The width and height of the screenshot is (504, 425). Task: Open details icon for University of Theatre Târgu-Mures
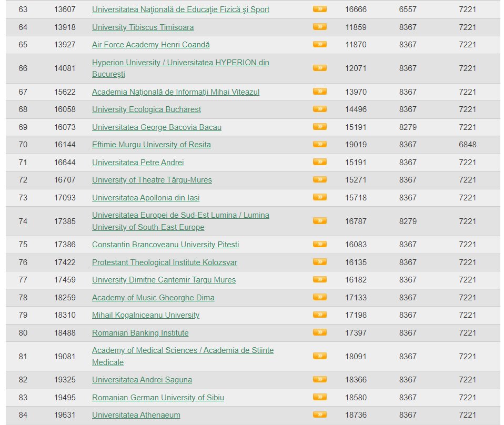pos(319,179)
